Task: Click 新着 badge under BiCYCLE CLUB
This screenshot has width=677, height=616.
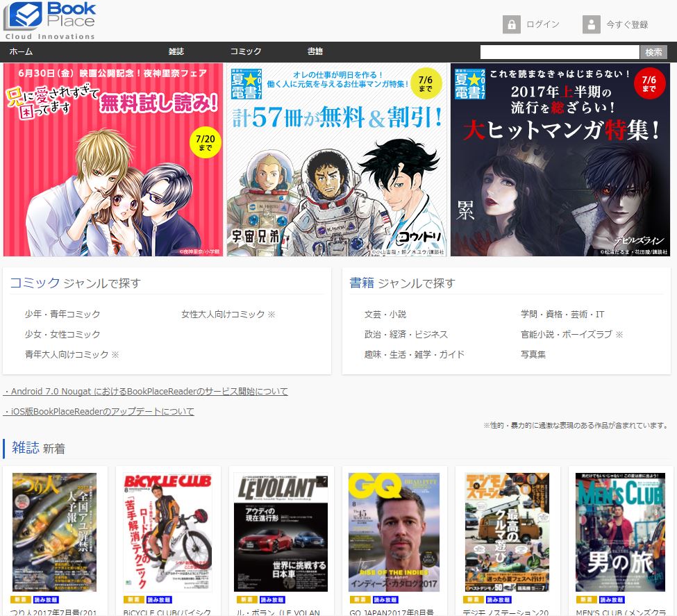Action: 133,600
